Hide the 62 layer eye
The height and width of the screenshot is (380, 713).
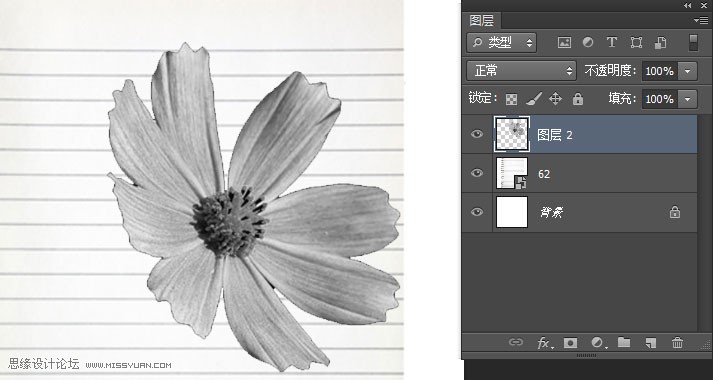pos(477,173)
